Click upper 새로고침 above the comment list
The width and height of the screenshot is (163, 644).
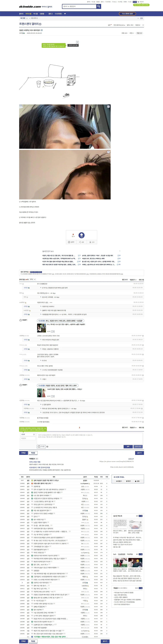click(141, 280)
